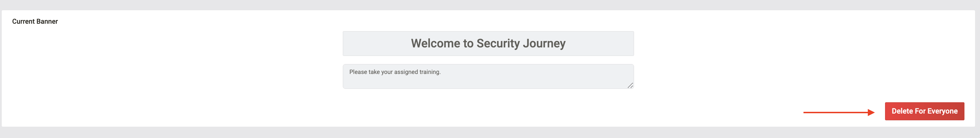The width and height of the screenshot is (980, 138).
Task: Click the tail end of the red arrow
Action: click(x=806, y=113)
